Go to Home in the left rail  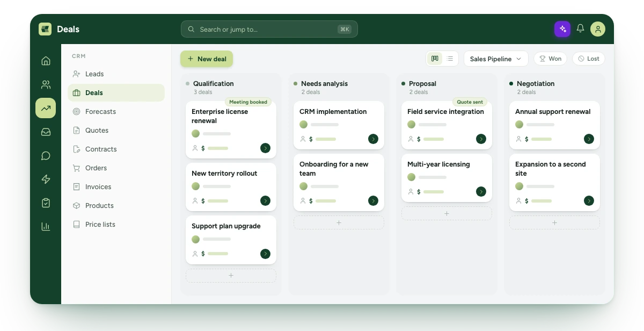point(46,61)
